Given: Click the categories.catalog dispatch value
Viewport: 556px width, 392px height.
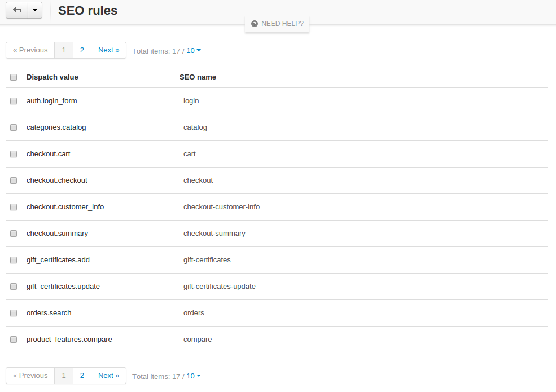Looking at the screenshot, I should (x=56, y=127).
